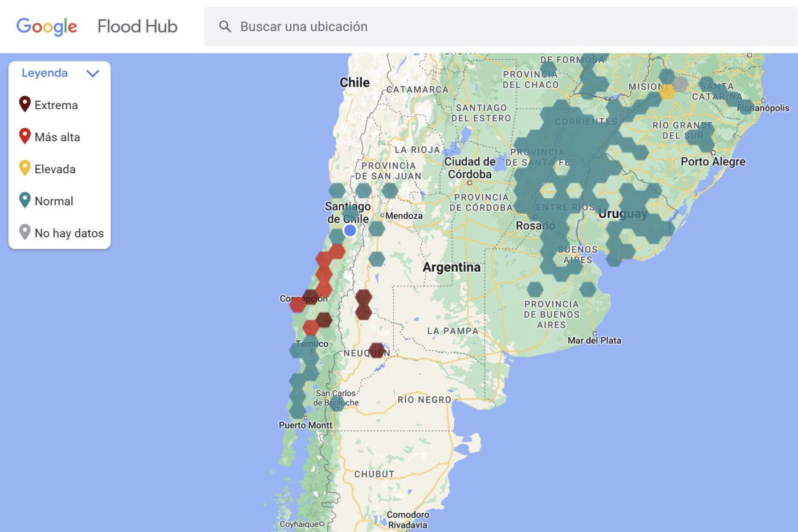Select the dark red hexagon over Neuquén
The image size is (798, 532).
click(x=377, y=350)
